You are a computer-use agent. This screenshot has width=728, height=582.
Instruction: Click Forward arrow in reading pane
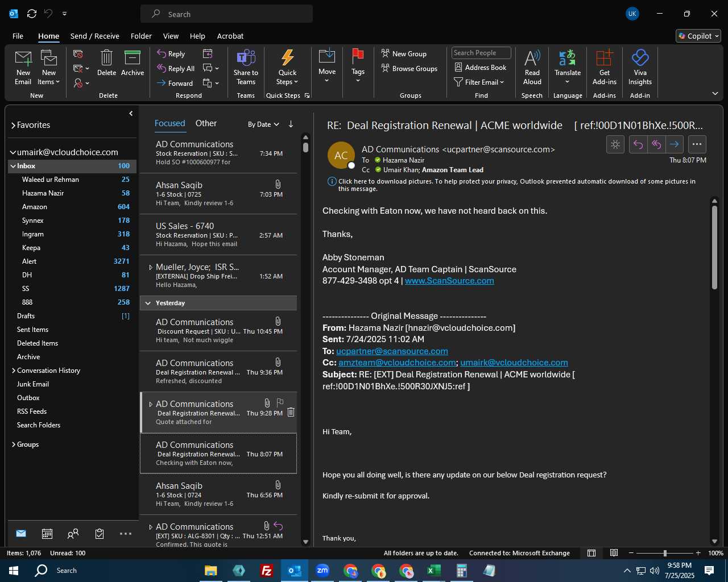coord(675,144)
